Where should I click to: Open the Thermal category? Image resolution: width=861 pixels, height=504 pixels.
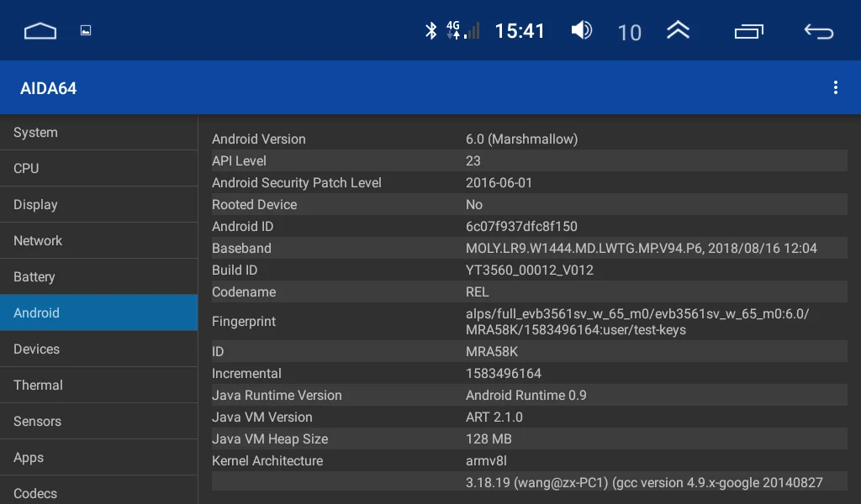tap(99, 385)
